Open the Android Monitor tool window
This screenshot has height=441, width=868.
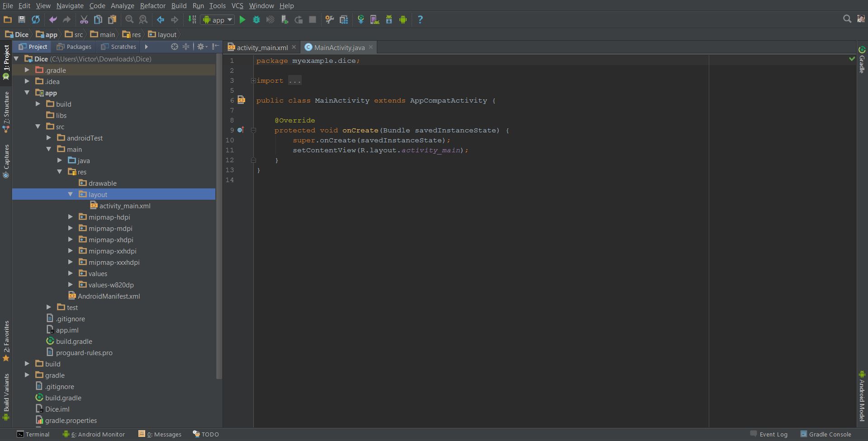94,434
